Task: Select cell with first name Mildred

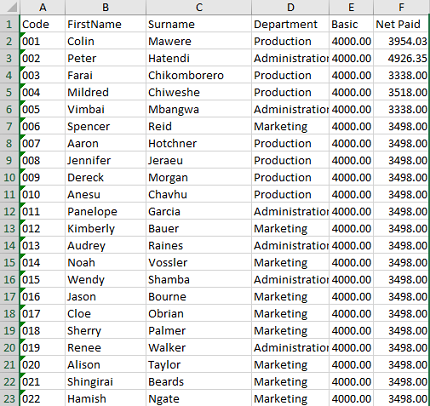Action: point(106,92)
